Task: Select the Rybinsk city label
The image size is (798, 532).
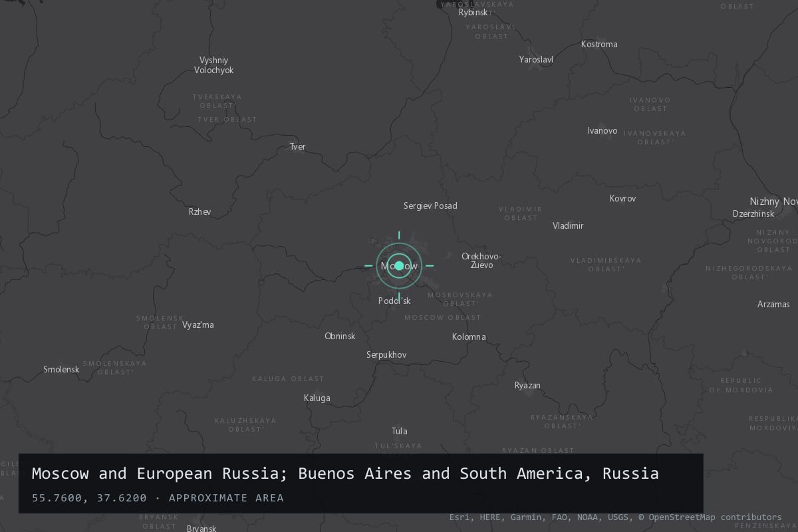Action: (x=473, y=12)
